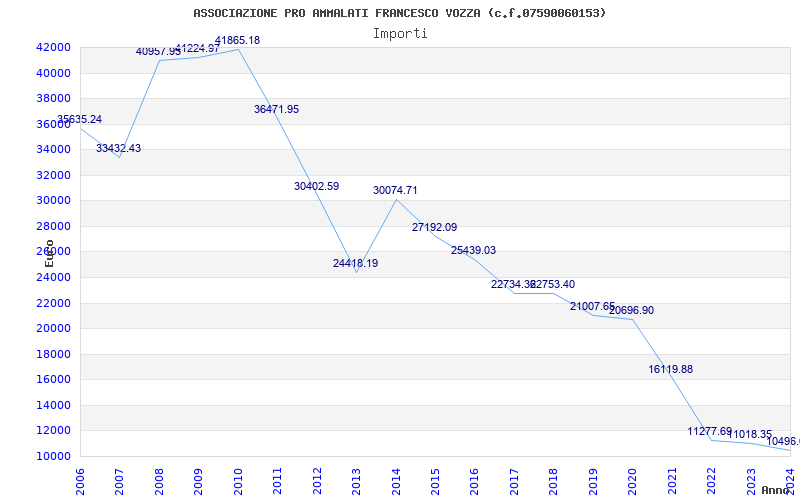Select data label 25439.03
800x500 pixels.
click(473, 251)
